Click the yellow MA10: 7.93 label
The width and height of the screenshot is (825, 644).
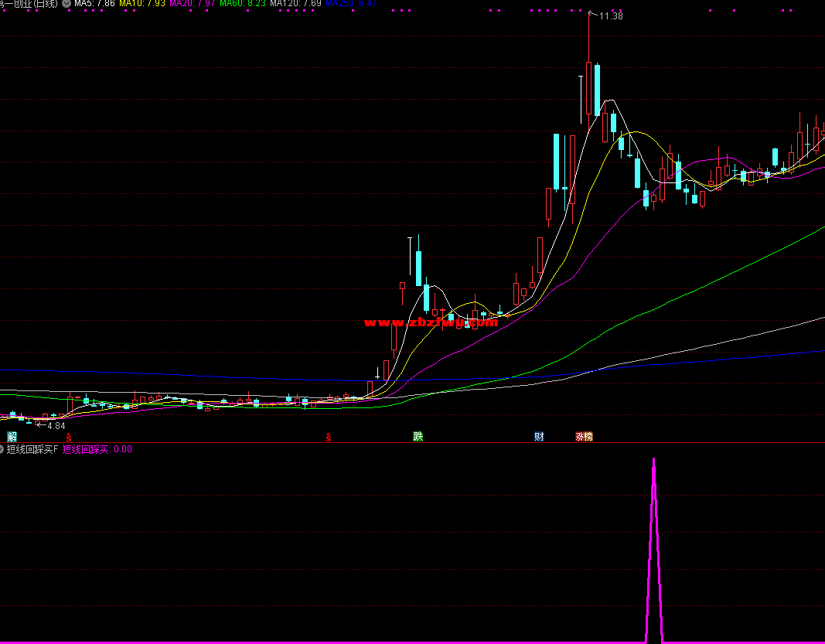click(x=142, y=4)
